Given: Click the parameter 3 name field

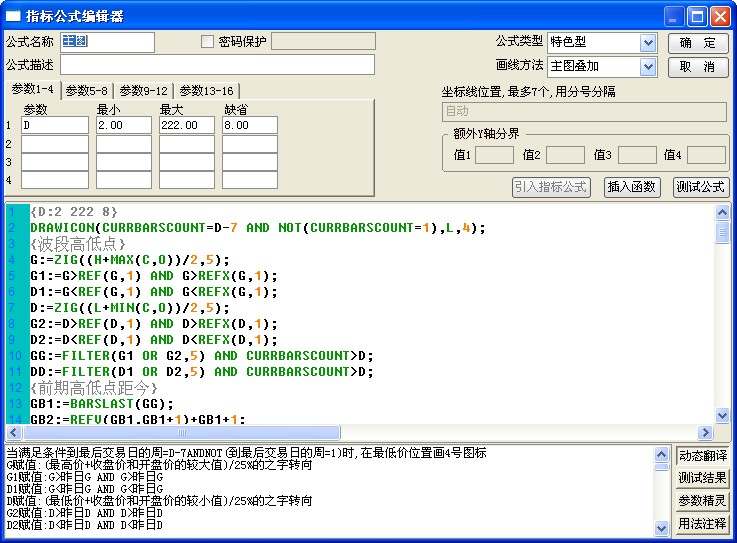Looking at the screenshot, I should [x=55, y=162].
